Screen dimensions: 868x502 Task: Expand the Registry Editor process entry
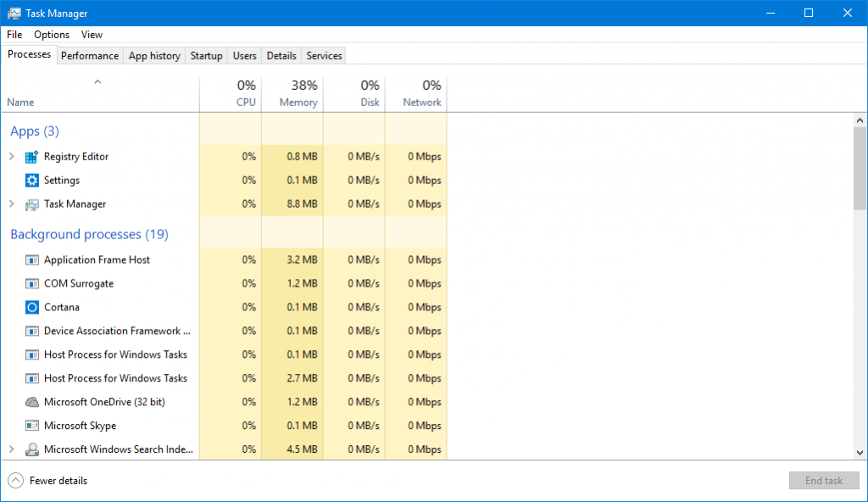[x=11, y=156]
